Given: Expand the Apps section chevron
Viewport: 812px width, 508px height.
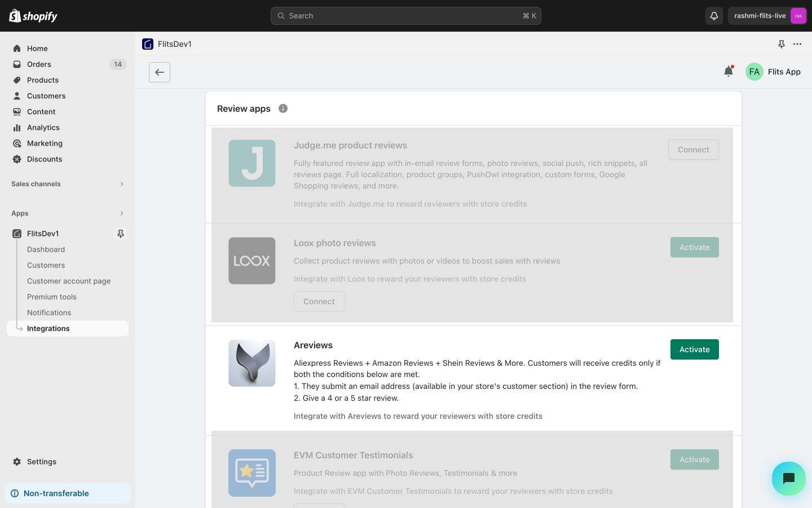Looking at the screenshot, I should pos(122,213).
